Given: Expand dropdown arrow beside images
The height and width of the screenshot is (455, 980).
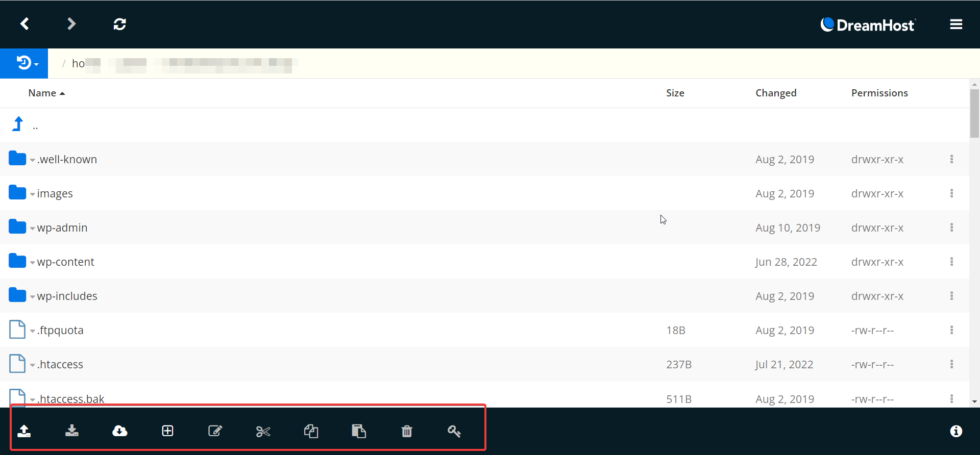Looking at the screenshot, I should (32, 194).
